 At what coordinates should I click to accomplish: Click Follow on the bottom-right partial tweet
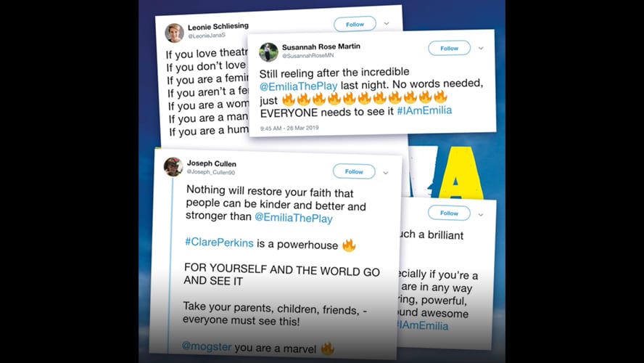pyautogui.click(x=449, y=213)
